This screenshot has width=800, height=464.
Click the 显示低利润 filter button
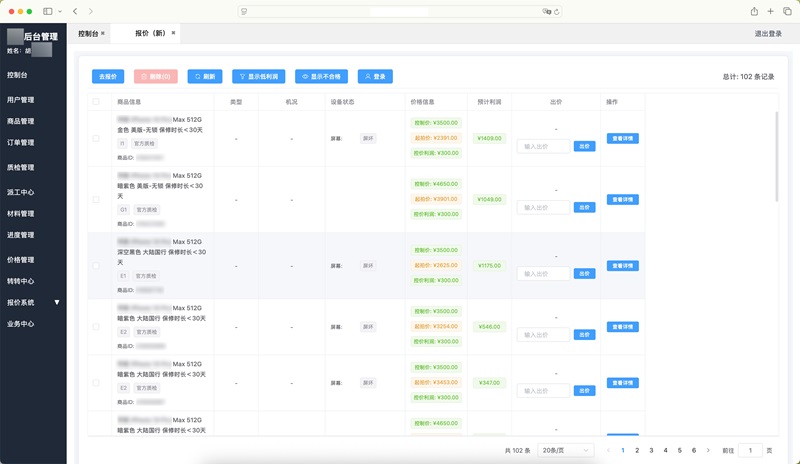click(259, 76)
